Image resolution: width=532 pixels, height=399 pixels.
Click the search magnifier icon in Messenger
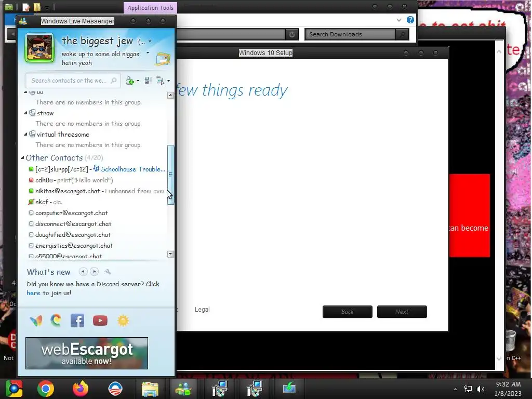click(x=114, y=81)
